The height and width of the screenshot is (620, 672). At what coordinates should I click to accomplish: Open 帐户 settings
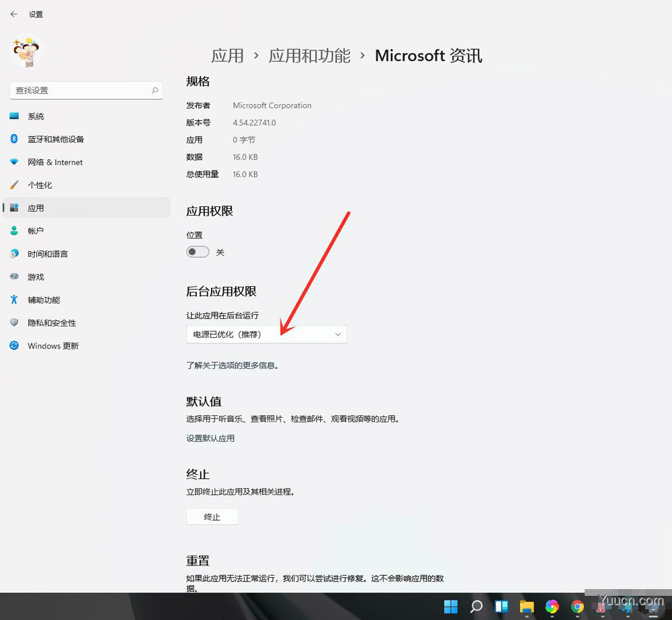[87, 231]
